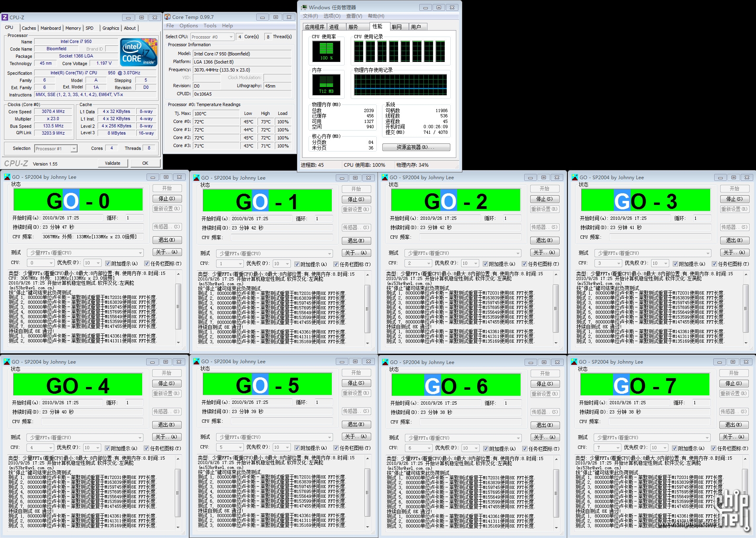756x538 pixels.
Task: Click the start time field in GO - 7 window
Action: click(x=640, y=403)
